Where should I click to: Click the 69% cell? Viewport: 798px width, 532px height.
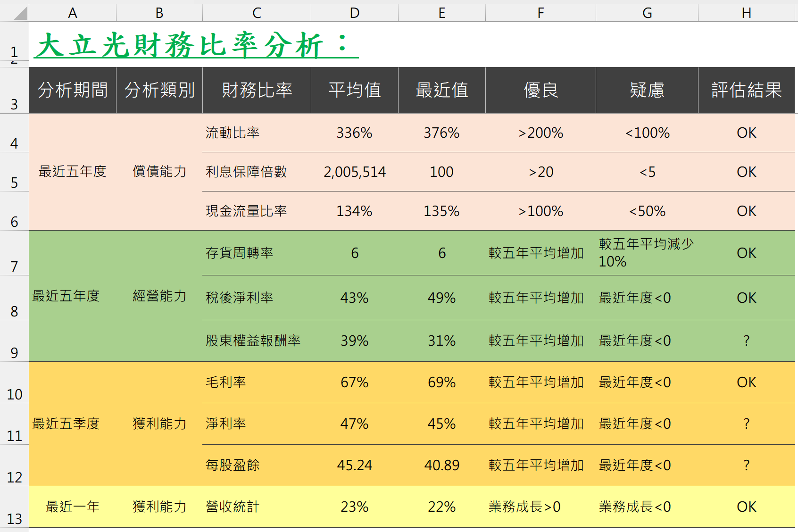pyautogui.click(x=442, y=382)
